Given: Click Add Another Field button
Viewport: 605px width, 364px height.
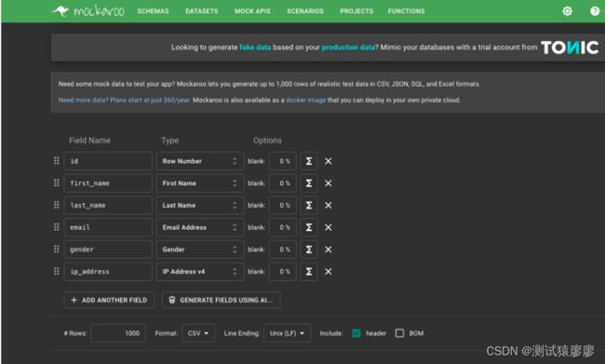Looking at the screenshot, I should click(109, 300).
